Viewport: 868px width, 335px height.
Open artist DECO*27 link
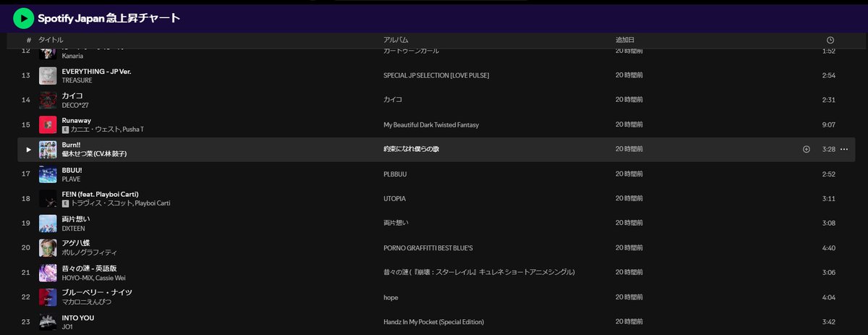point(75,105)
